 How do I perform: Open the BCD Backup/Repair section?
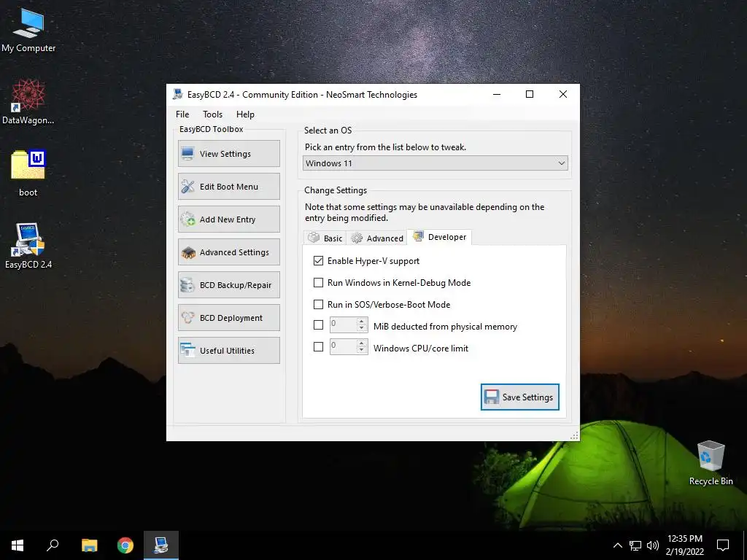[x=228, y=285]
